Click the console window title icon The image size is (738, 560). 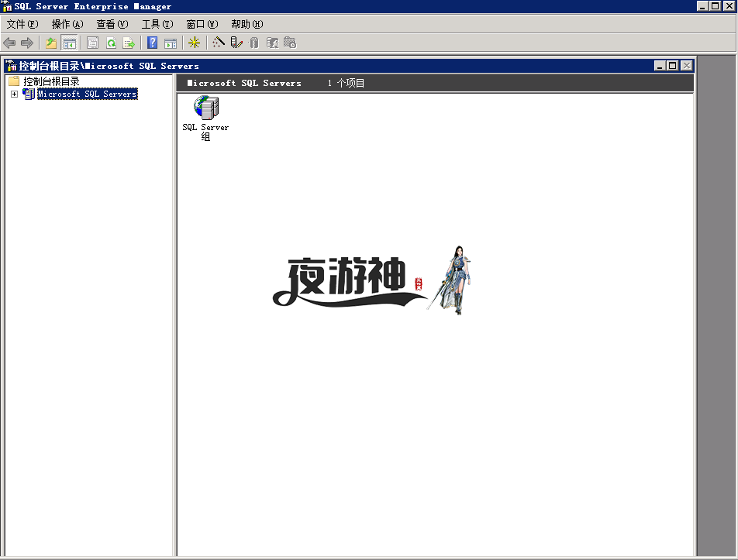point(12,65)
